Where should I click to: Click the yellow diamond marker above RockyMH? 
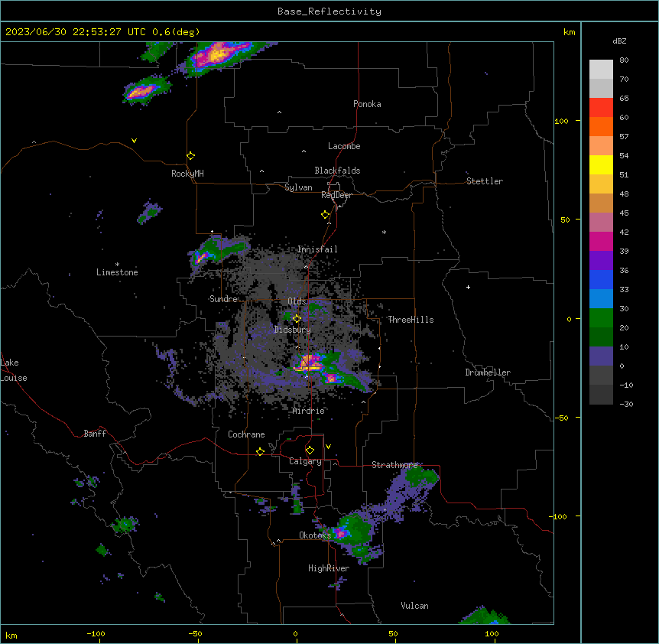click(x=190, y=156)
